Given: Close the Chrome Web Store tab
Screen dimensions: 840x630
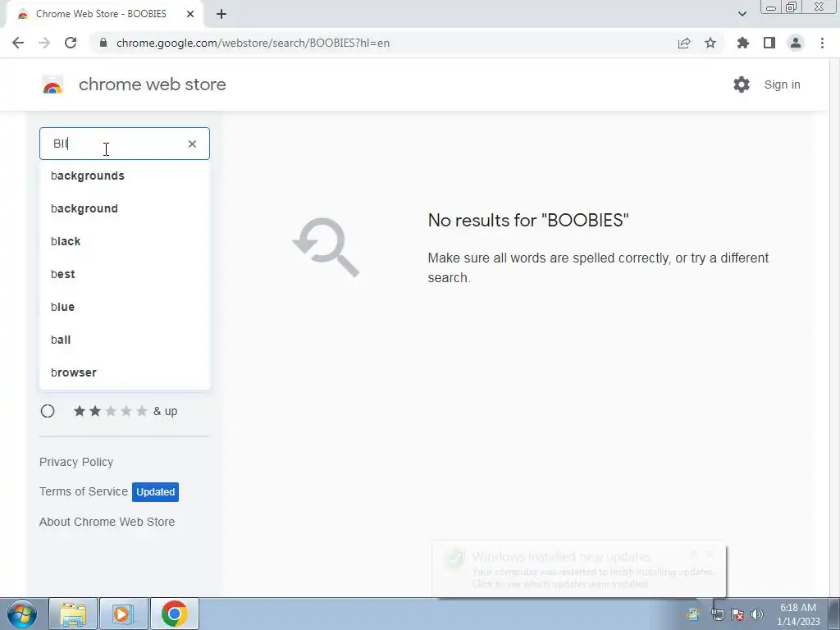Looking at the screenshot, I should pos(190,14).
